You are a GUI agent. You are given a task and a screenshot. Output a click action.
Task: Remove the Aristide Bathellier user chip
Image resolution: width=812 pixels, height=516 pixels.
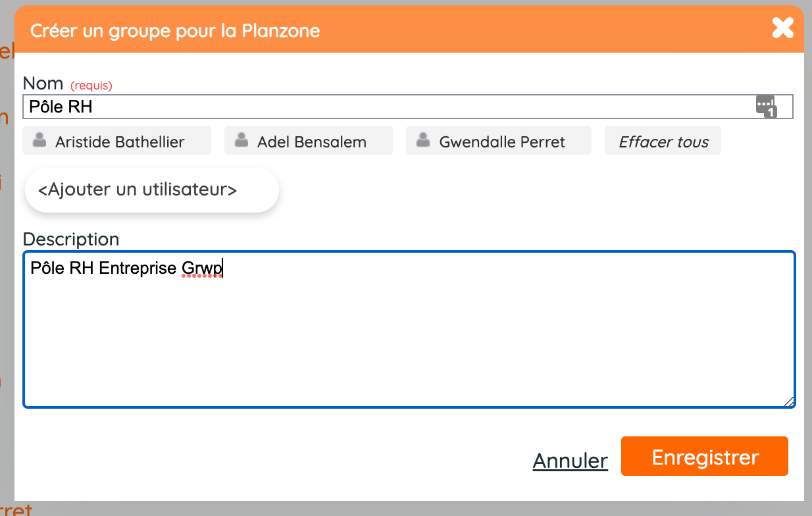pyautogui.click(x=116, y=141)
